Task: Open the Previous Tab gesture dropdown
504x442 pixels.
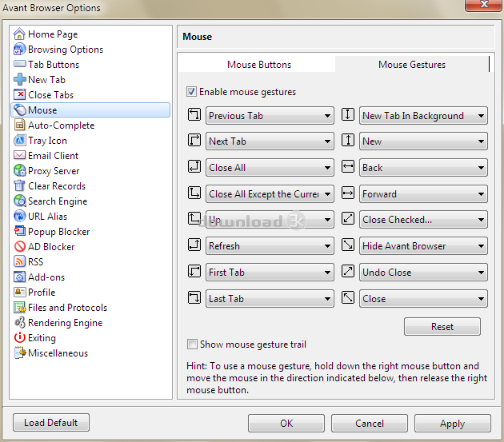Action: [270, 116]
